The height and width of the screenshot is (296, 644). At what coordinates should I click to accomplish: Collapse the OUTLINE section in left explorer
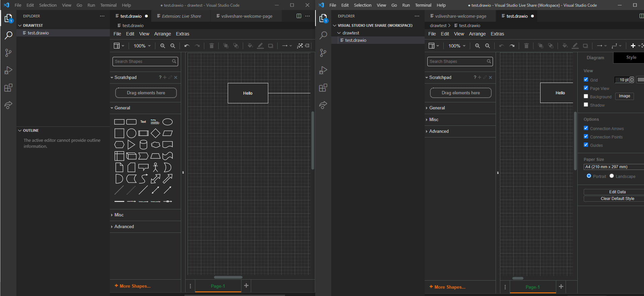click(x=63, y=130)
